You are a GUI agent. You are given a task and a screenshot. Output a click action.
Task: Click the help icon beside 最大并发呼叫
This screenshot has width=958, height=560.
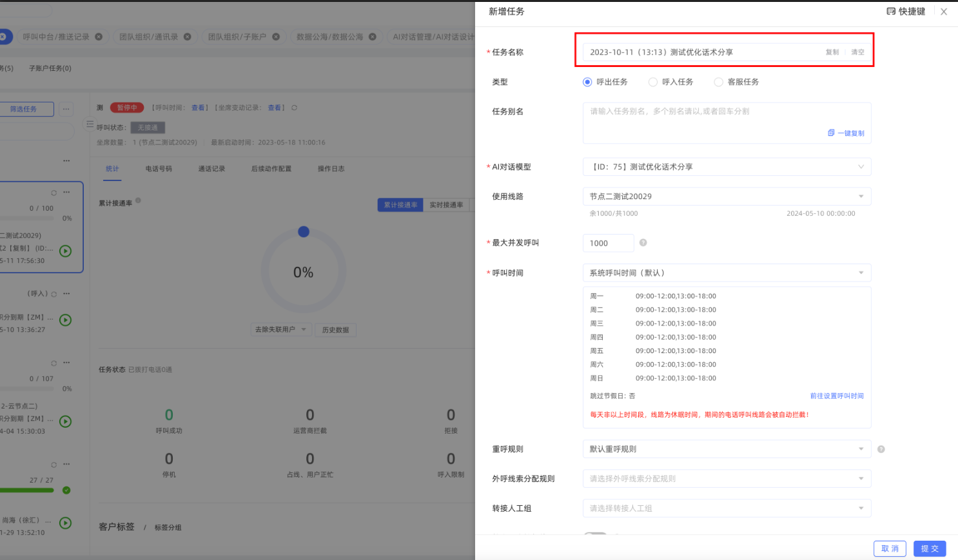pos(643,243)
